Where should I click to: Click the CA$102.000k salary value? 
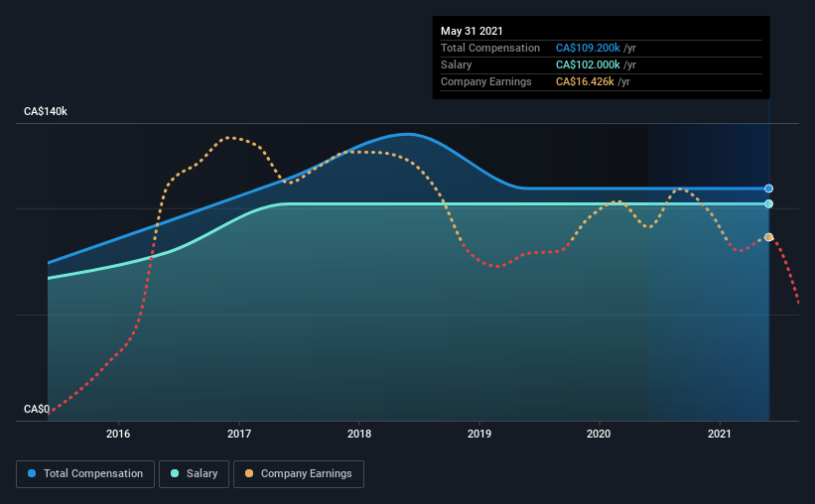coord(588,64)
